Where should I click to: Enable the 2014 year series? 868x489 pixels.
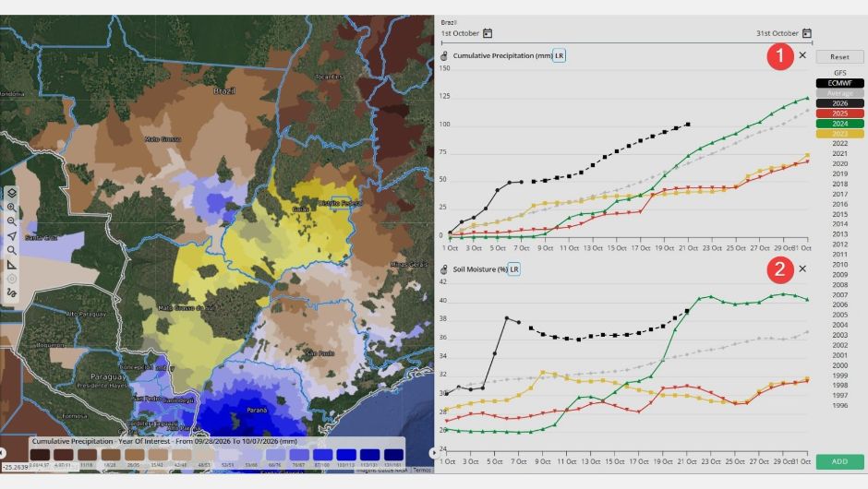click(839, 224)
